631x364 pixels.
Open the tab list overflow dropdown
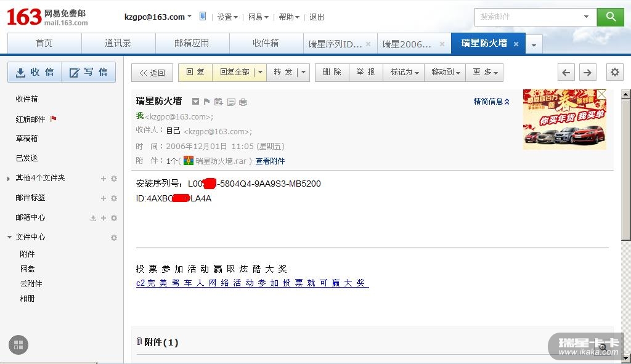tap(534, 45)
